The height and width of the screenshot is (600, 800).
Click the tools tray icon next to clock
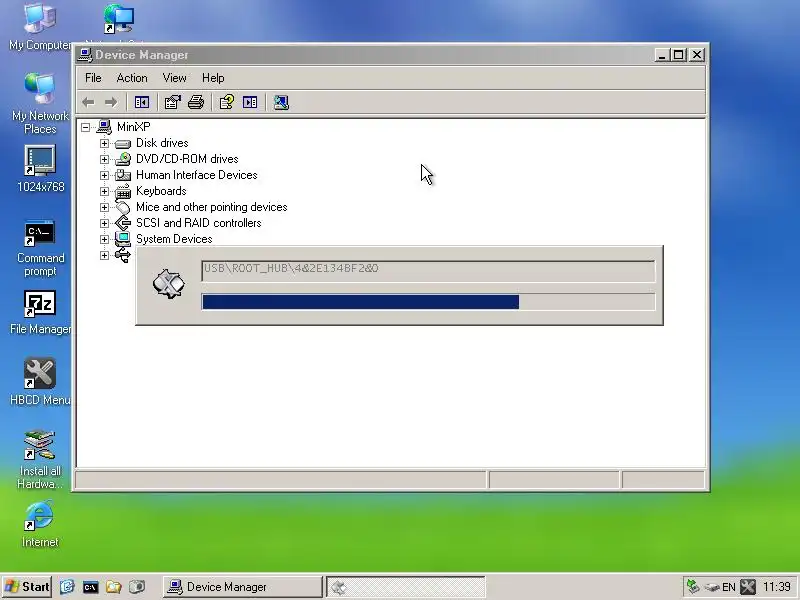[748, 587]
